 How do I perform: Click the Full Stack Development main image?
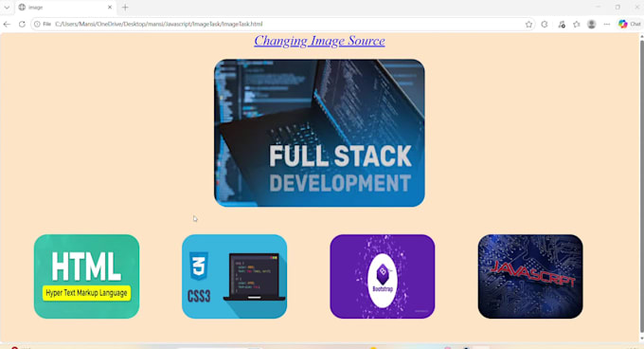[x=319, y=133]
